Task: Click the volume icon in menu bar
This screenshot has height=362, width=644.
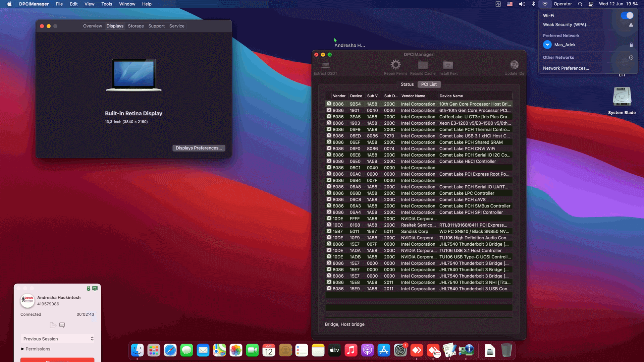Action: click(x=522, y=4)
